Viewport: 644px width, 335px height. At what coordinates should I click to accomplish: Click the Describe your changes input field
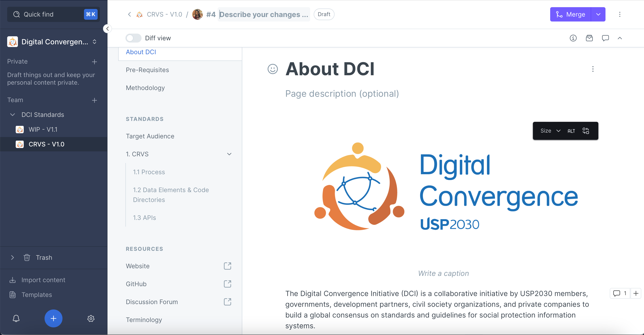click(x=263, y=14)
